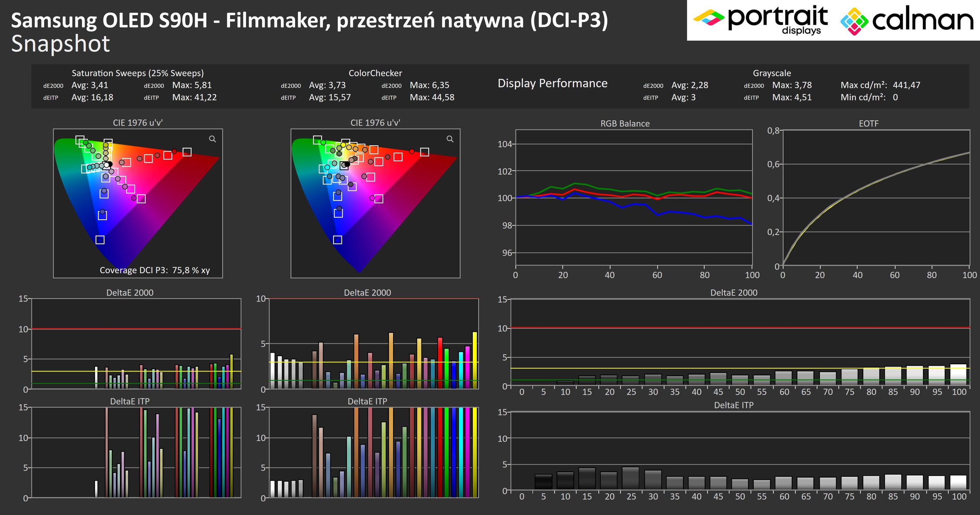Click the 'Max: 44,58' ColorChecker dEITP value

point(432,97)
